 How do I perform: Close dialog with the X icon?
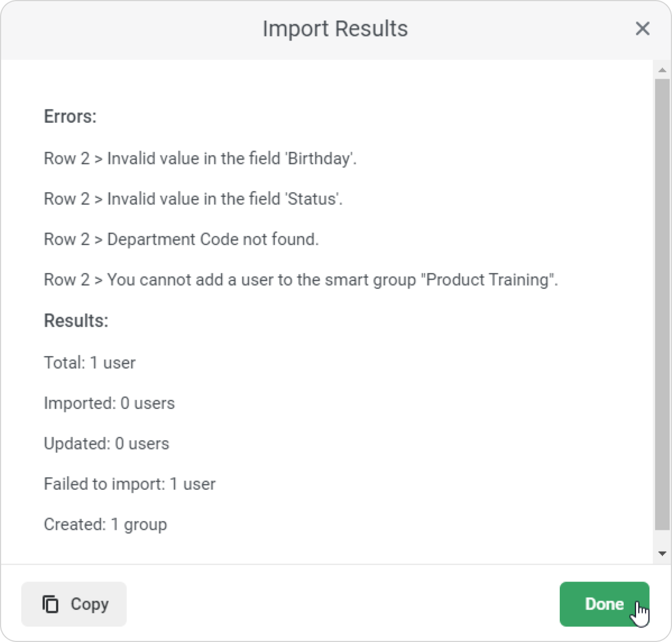coord(642,29)
